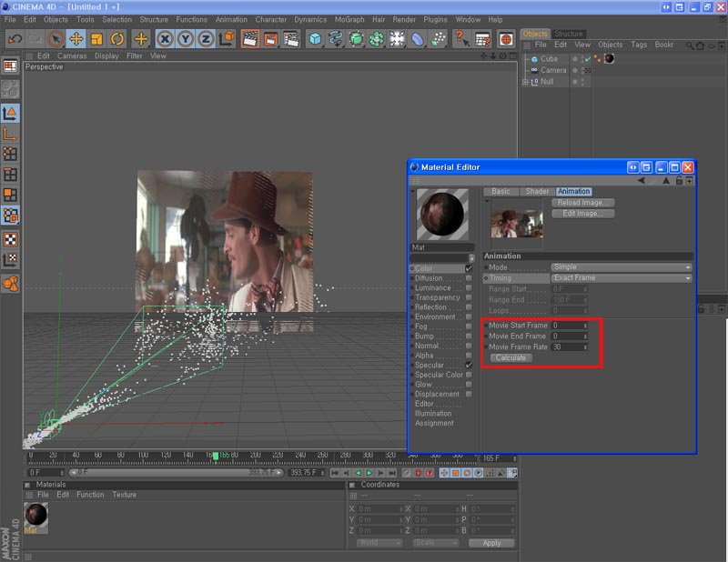Click the Illumination channel entry
This screenshot has height=562, width=728.
[x=433, y=414]
